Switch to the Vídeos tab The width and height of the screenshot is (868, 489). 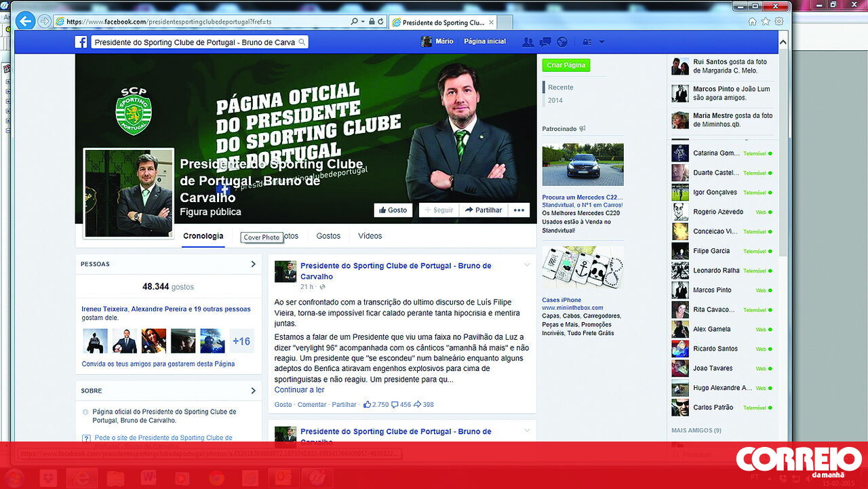point(370,236)
